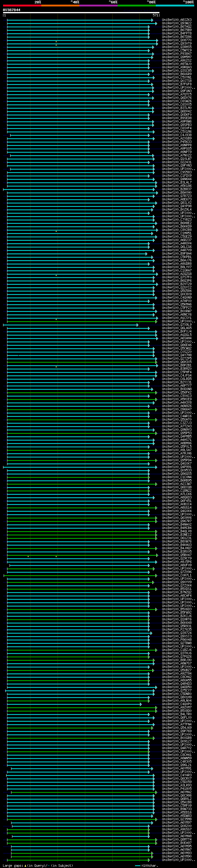Select hit label UniRef100_Q9FUN3

click(x=177, y=91)
